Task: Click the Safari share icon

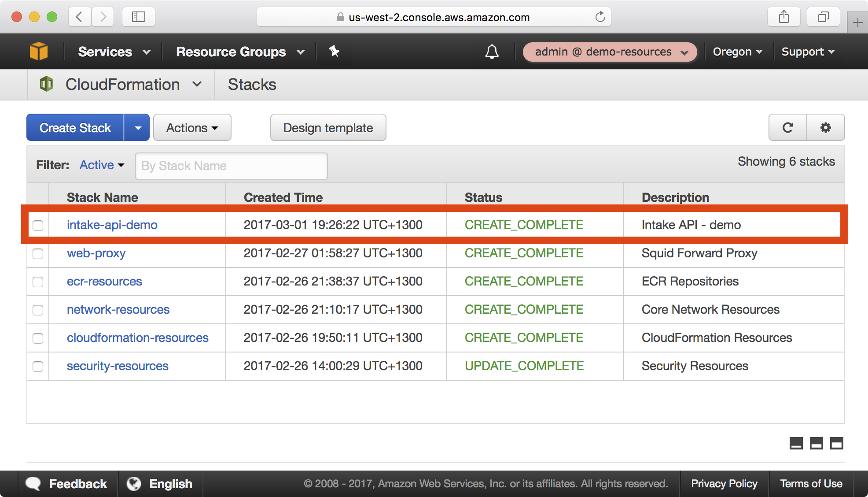Action: 784,17
